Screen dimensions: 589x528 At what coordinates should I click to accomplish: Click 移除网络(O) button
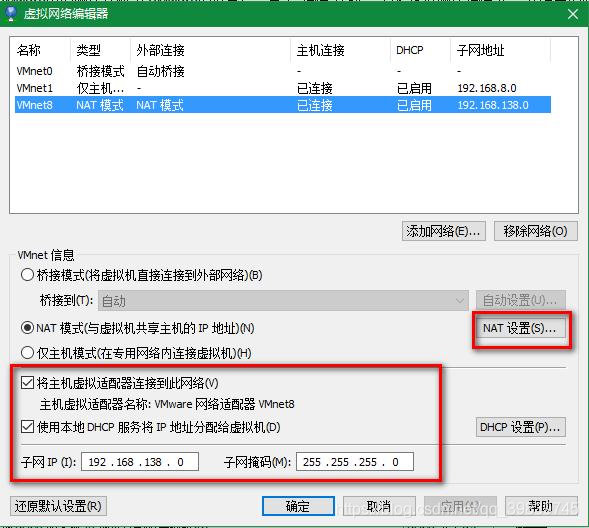[x=535, y=231]
